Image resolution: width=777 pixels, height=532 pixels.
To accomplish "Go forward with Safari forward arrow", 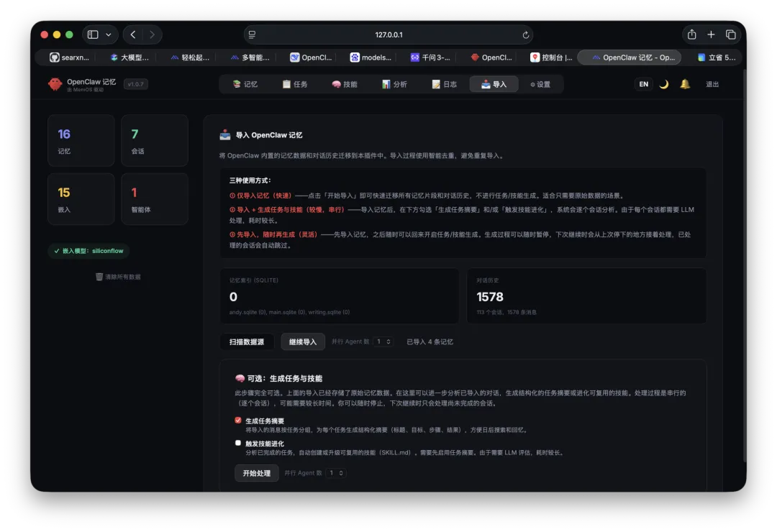I will coord(152,35).
